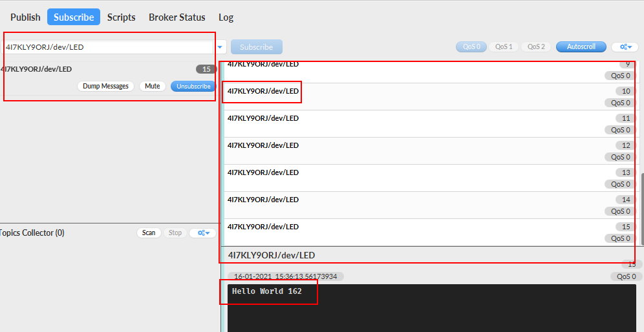644x332 pixels.
Task: Select QoS 2 option
Action: coord(536,47)
